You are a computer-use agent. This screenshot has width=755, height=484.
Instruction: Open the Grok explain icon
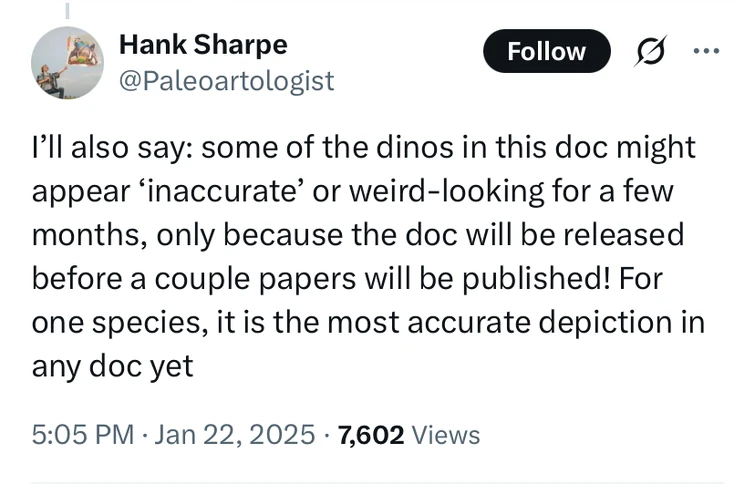click(651, 51)
